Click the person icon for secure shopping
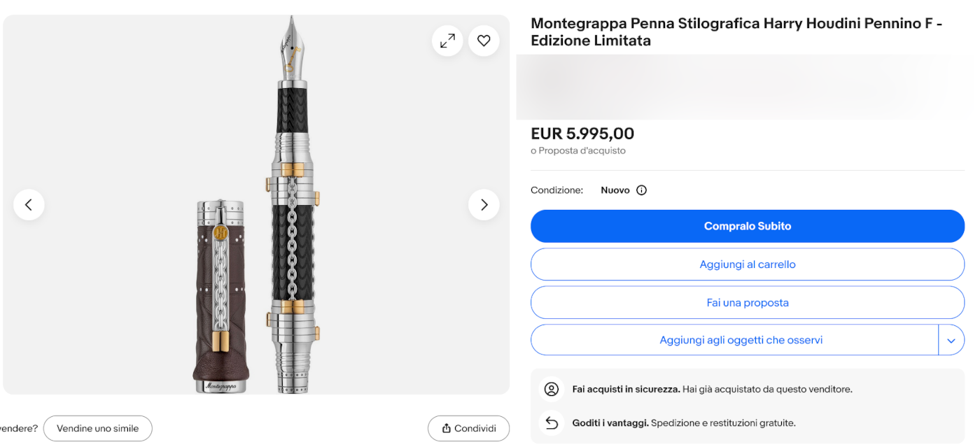 click(552, 390)
